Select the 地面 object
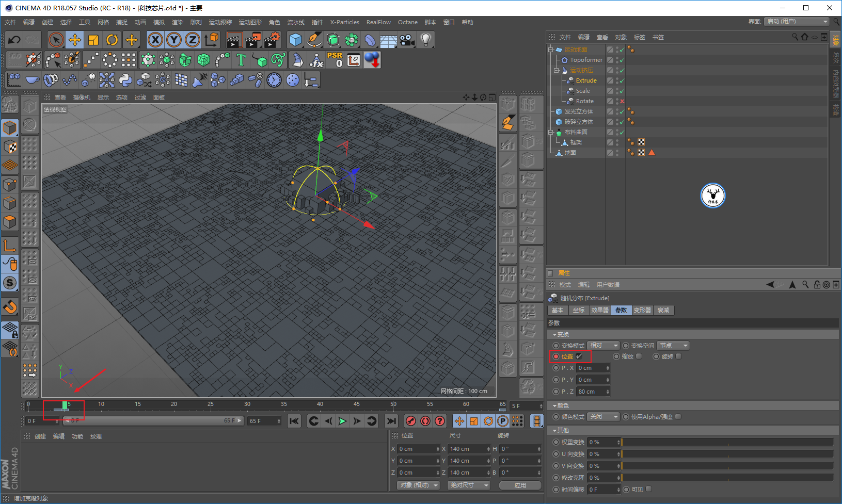The height and width of the screenshot is (504, 842). [x=570, y=153]
